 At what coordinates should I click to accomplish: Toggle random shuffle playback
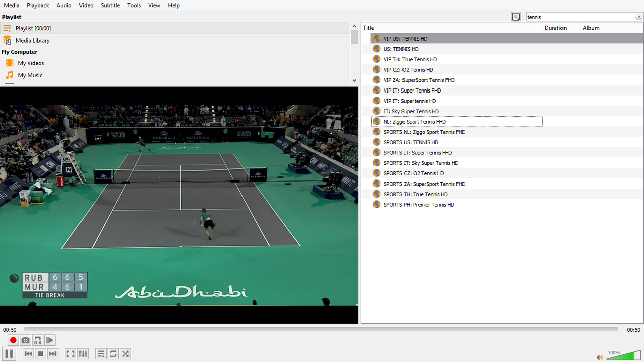click(x=125, y=354)
